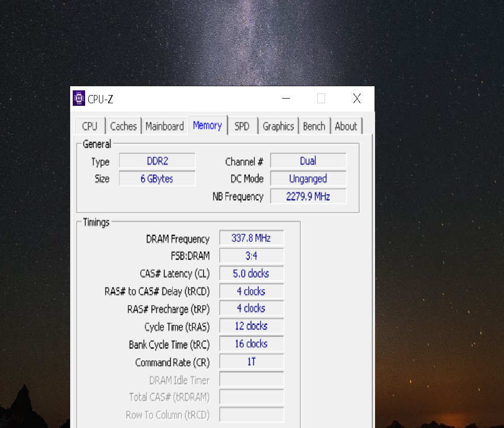Click the tRCD 4 clocks value
This screenshot has height=428, width=504.
pyautogui.click(x=251, y=291)
